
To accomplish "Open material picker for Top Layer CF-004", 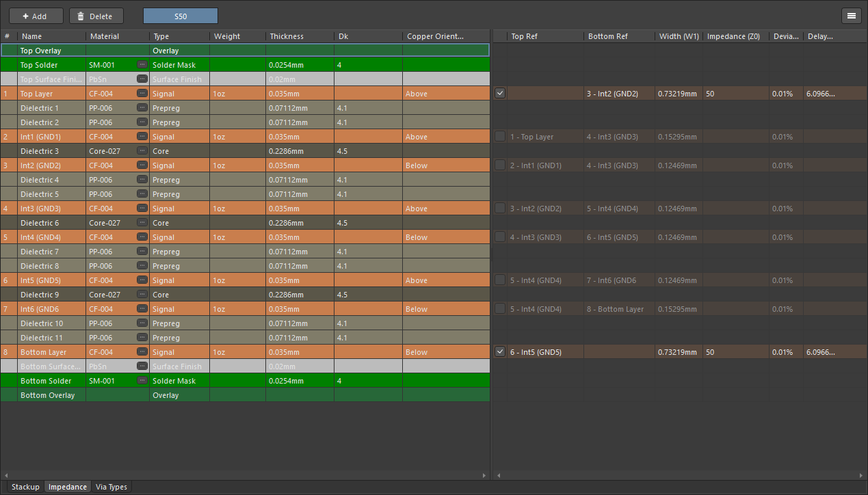I will [142, 94].
